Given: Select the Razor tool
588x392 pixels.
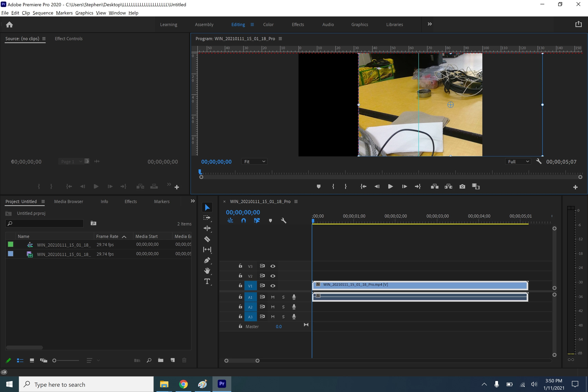Looking at the screenshot, I should pos(207,239).
